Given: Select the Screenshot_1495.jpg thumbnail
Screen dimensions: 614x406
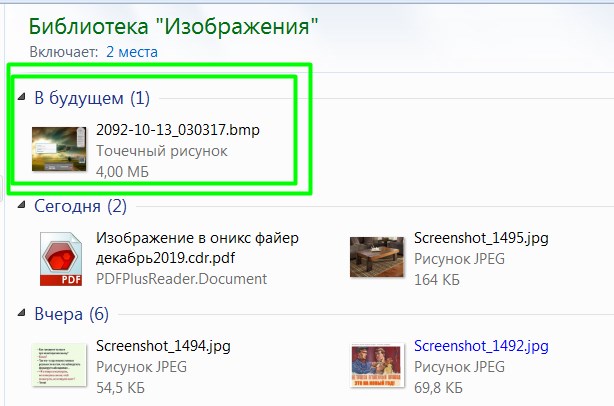Looking at the screenshot, I should pos(377,257).
